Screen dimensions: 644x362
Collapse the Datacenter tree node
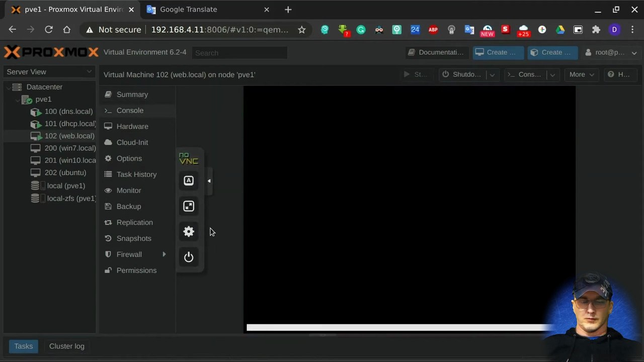9,87
